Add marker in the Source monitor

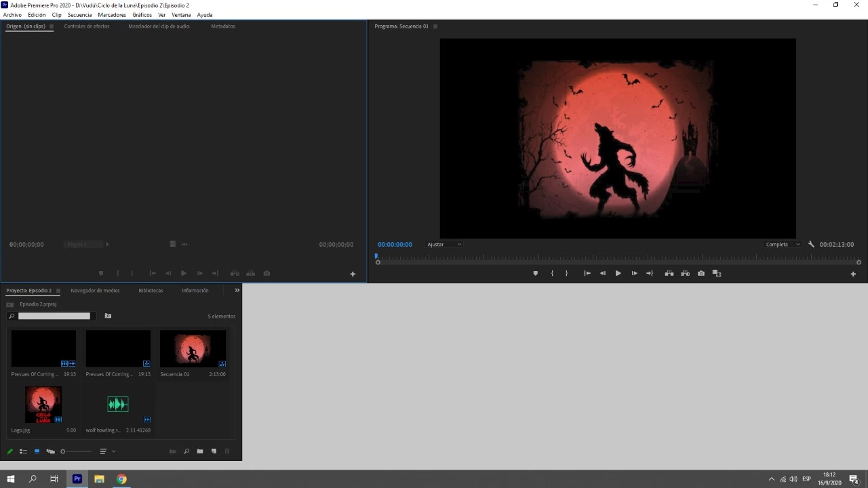101,273
